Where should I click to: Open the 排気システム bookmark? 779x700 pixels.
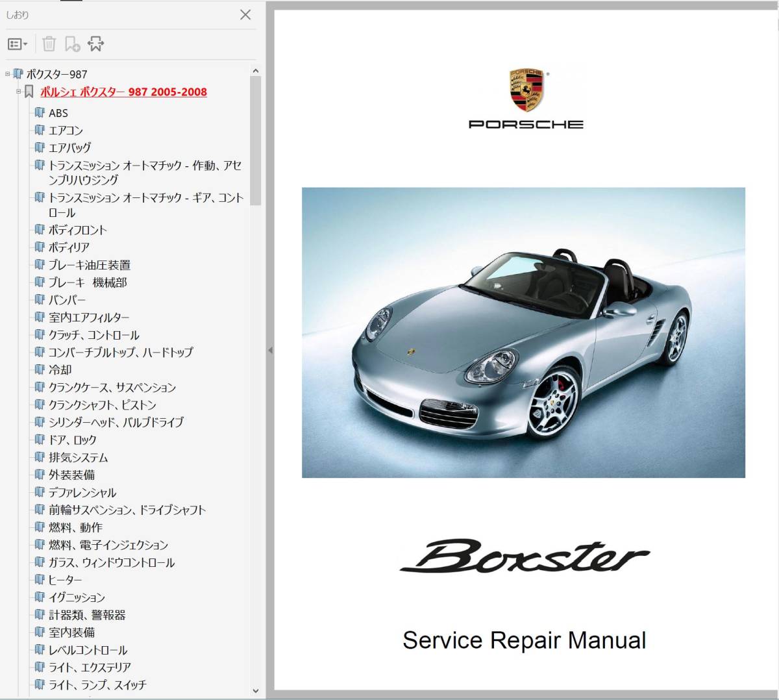(x=79, y=458)
